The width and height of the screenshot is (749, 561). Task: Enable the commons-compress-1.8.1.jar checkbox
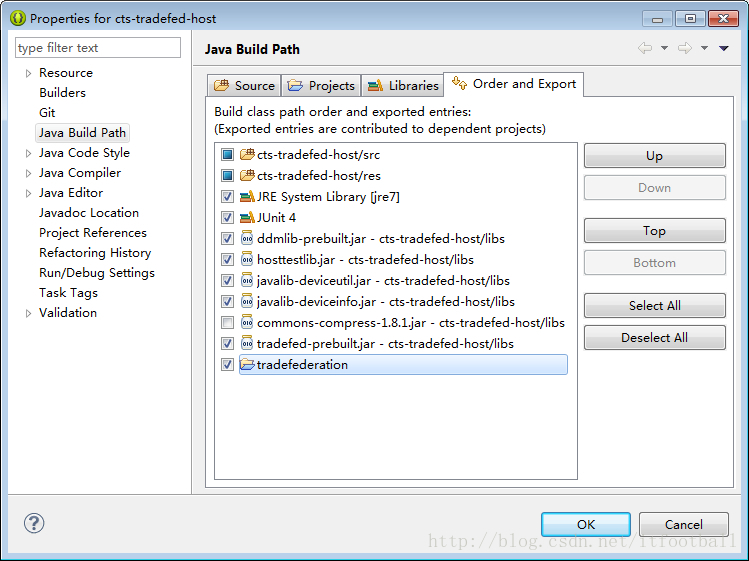(227, 323)
